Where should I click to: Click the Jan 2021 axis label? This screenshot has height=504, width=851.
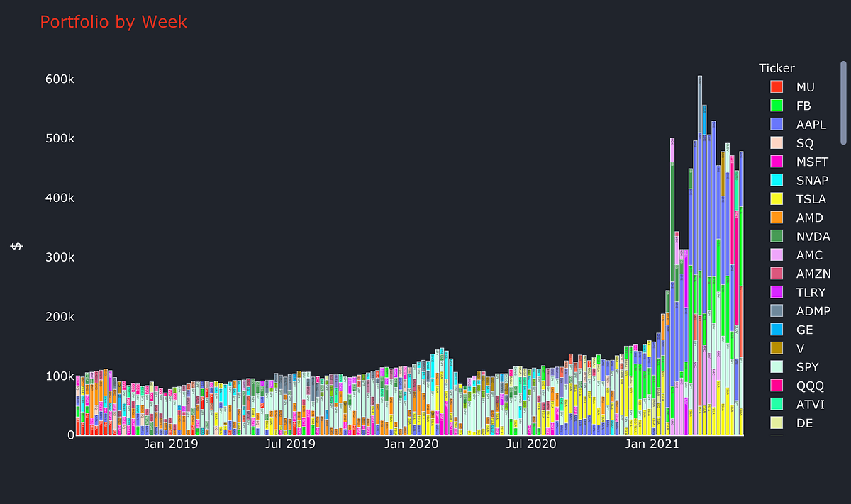(652, 444)
